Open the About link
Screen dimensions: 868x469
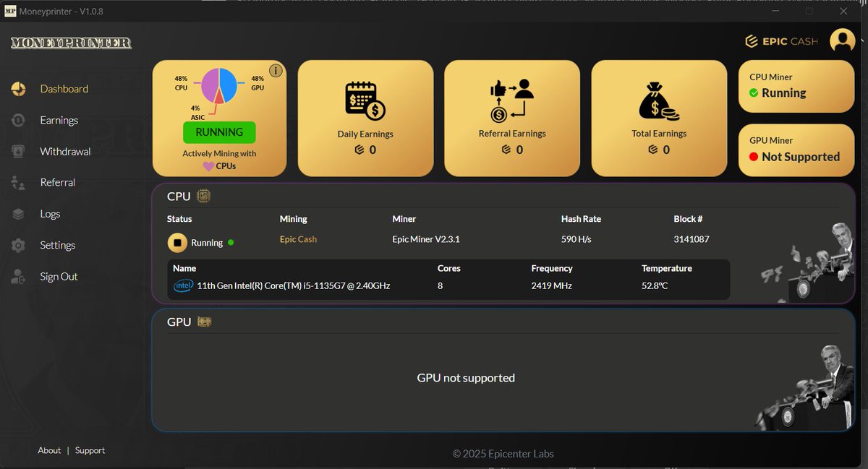click(x=49, y=450)
